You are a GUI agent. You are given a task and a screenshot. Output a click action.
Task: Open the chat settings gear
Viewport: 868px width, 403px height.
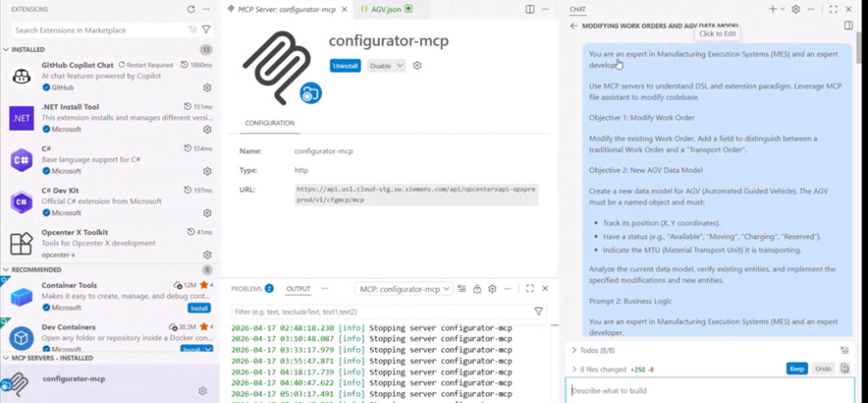pyautogui.click(x=796, y=9)
